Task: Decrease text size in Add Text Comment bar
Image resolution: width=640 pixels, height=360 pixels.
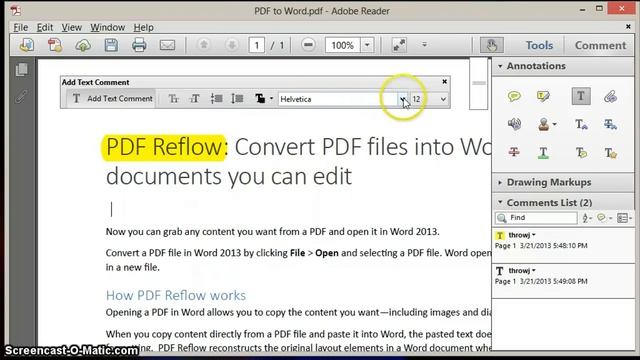Action: (173, 99)
